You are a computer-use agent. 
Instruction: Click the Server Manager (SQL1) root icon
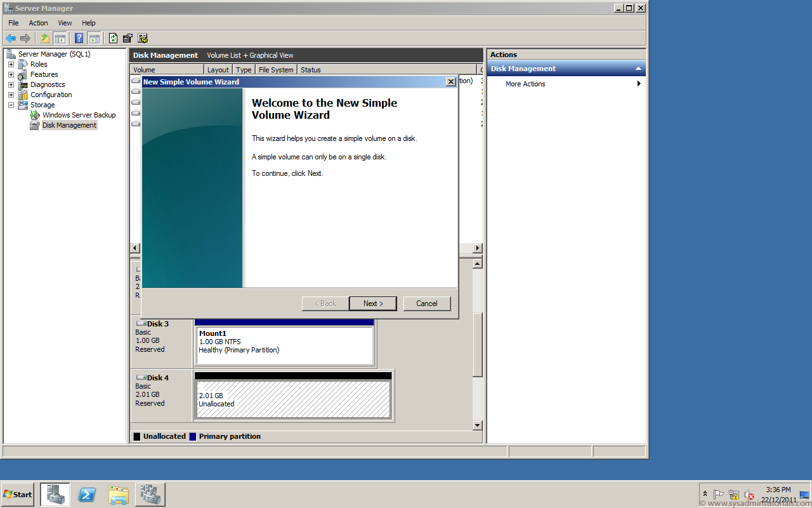(x=11, y=54)
